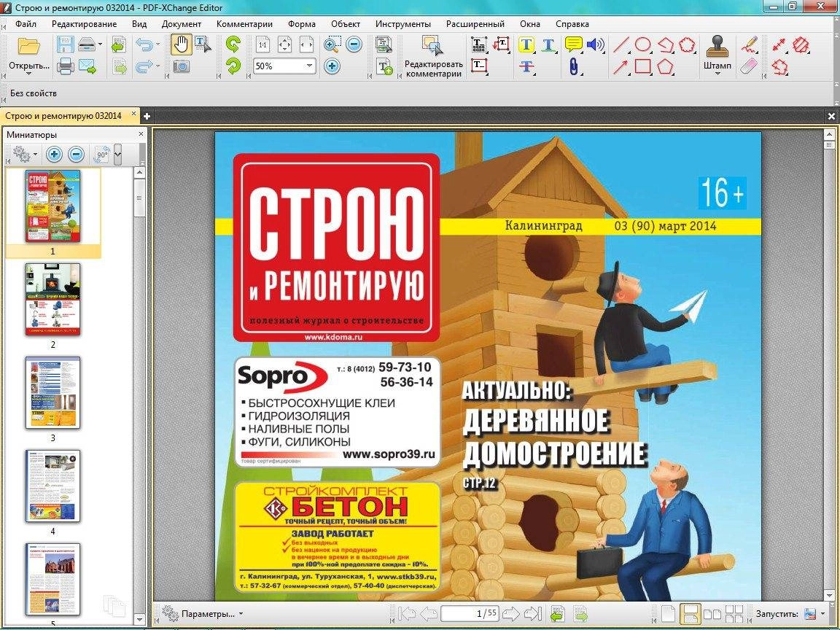Set zoom to Actual Size 1:1
This screenshot has width=840, height=630.
(x=263, y=44)
